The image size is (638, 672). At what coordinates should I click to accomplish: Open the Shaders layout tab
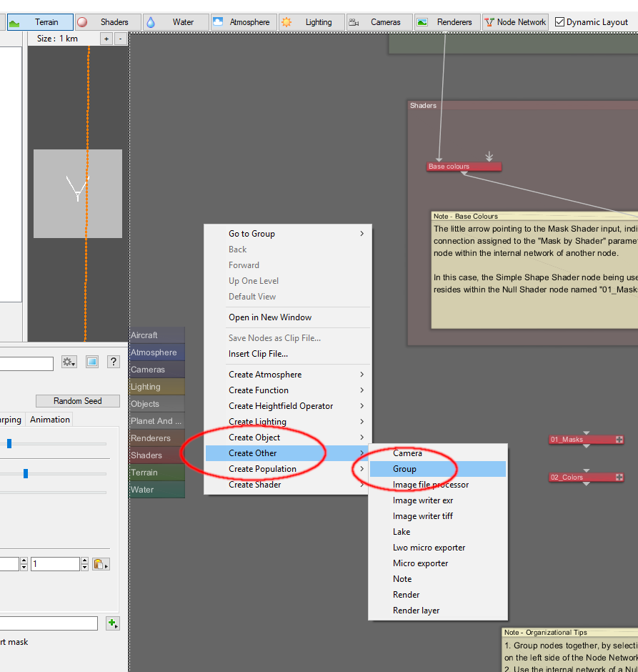point(108,22)
